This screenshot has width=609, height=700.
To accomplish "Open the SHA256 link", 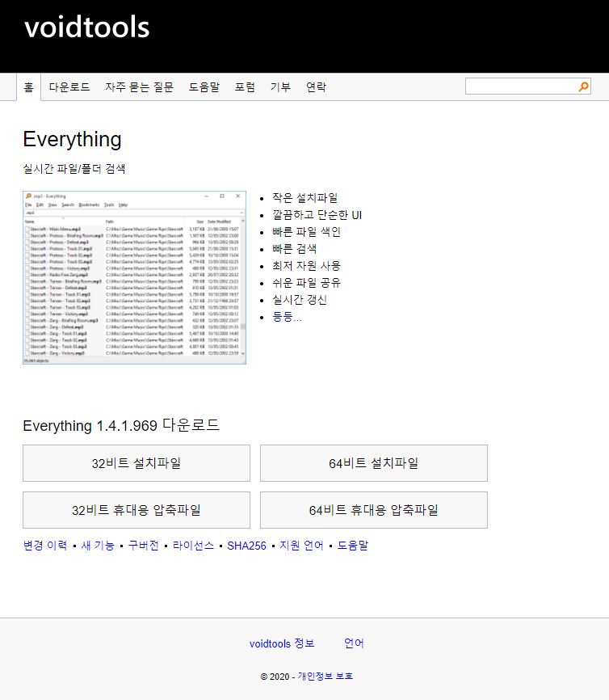I will click(246, 546).
